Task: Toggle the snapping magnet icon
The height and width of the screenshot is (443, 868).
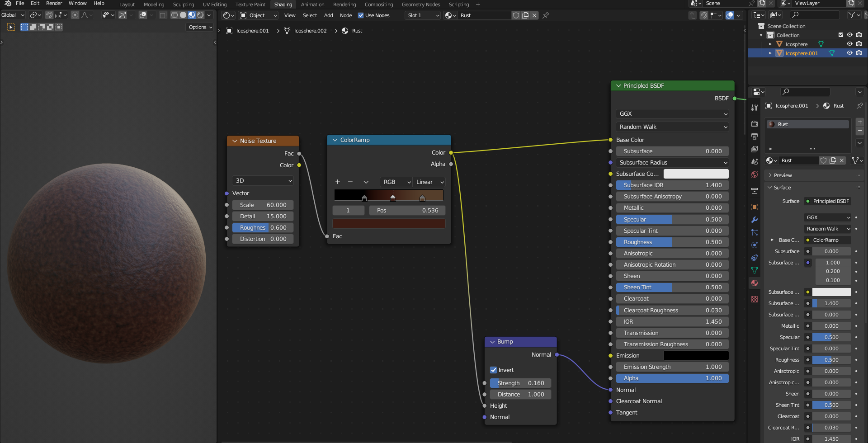Action: click(49, 15)
